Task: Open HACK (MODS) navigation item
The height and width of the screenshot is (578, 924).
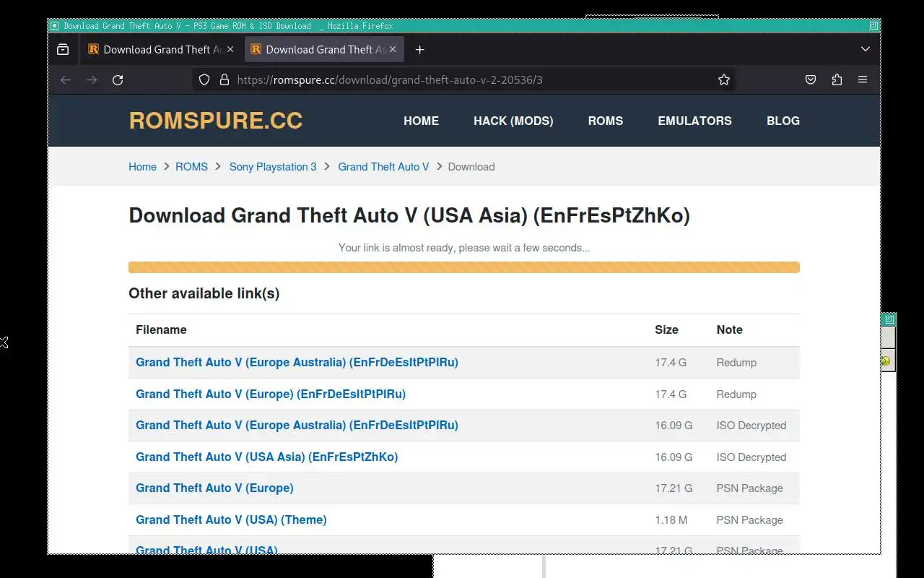Action: 513,121
